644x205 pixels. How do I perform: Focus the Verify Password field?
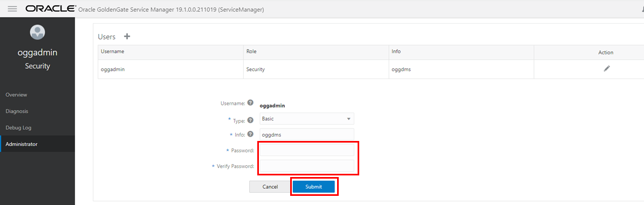(x=307, y=166)
